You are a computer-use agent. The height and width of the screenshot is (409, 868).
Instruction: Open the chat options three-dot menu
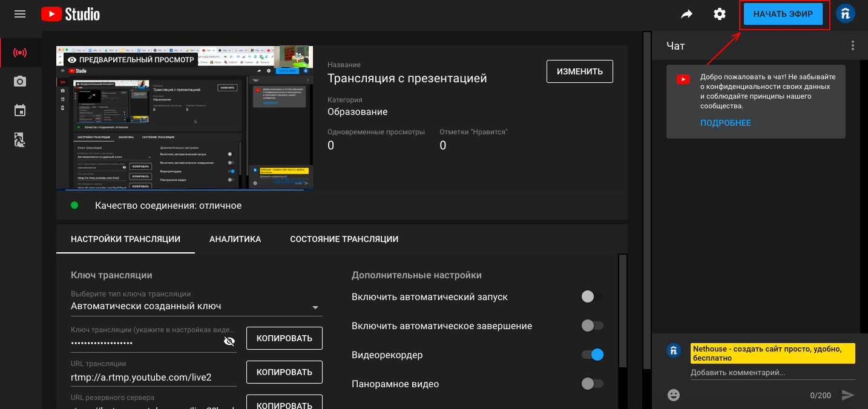point(852,45)
